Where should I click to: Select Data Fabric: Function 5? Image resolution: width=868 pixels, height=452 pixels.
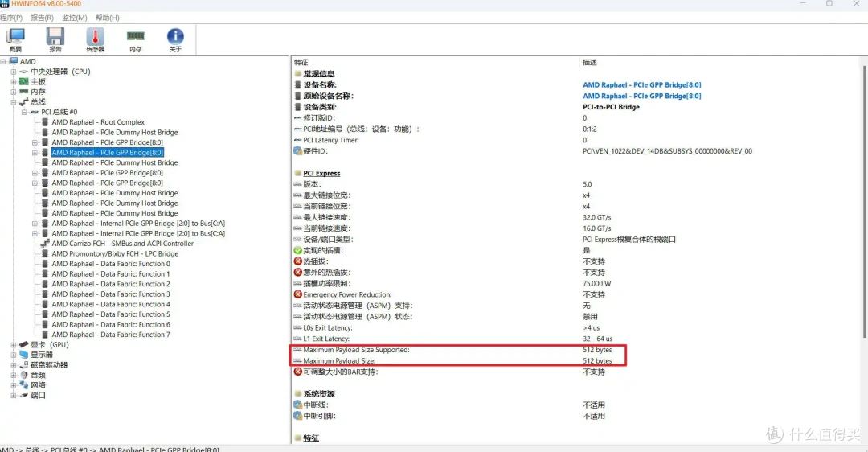111,314
